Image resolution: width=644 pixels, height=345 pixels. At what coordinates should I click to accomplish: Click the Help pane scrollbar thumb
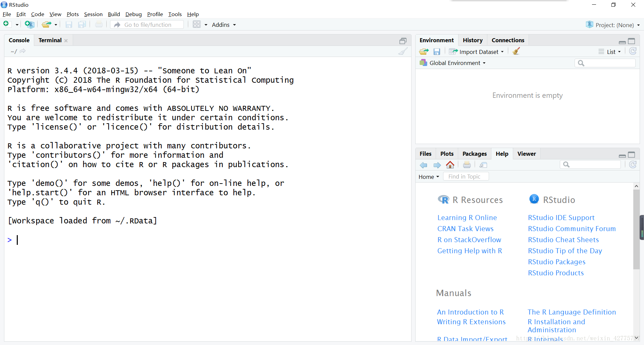(x=636, y=229)
